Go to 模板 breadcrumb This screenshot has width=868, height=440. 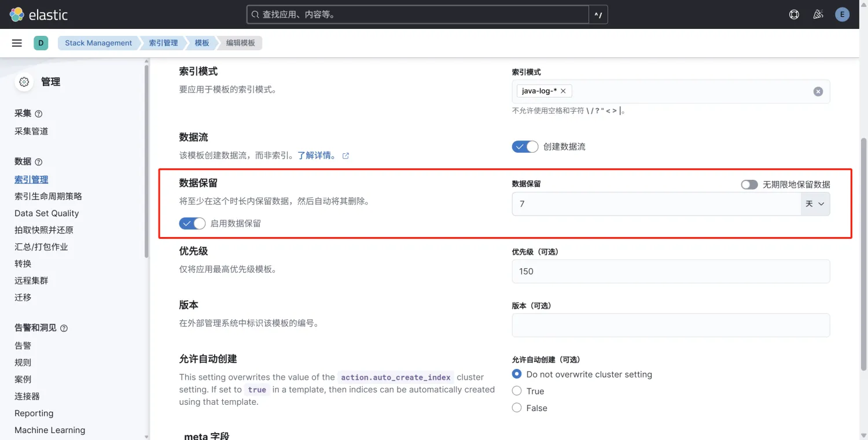click(x=201, y=43)
